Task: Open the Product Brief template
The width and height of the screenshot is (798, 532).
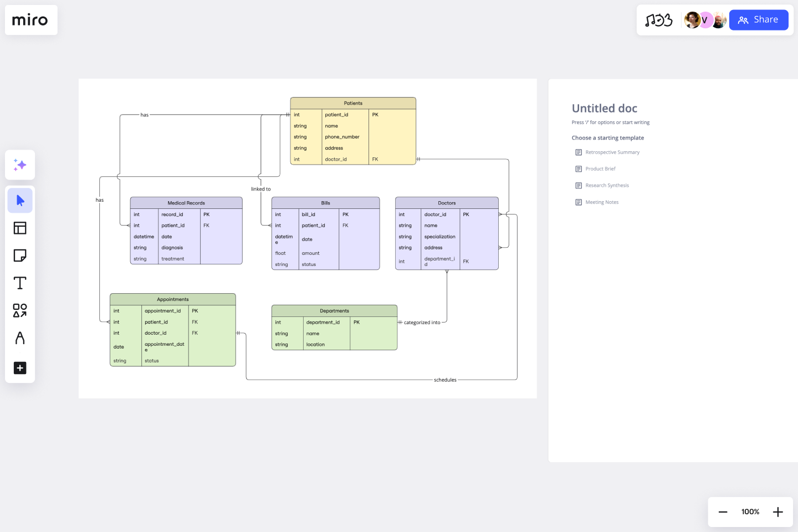Action: tap(600, 168)
